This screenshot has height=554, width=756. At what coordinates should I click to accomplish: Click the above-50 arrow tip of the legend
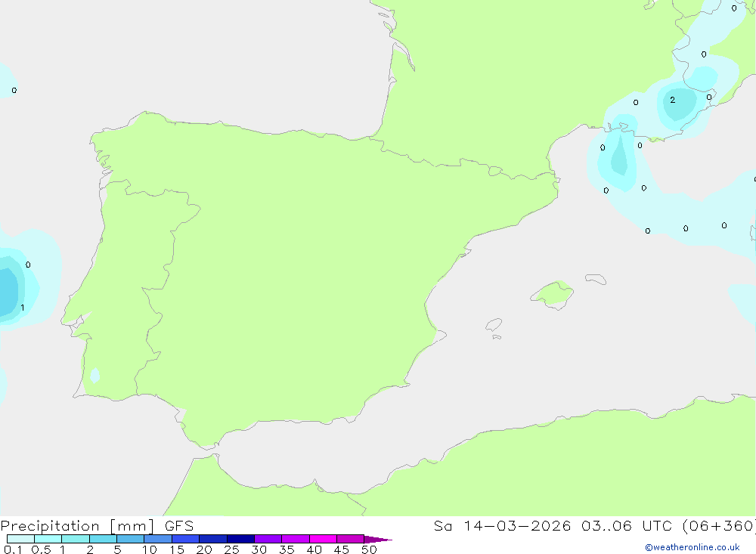(x=378, y=540)
